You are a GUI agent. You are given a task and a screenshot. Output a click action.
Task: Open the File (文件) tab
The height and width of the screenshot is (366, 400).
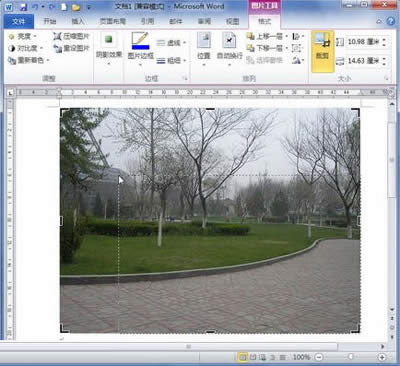click(x=19, y=21)
